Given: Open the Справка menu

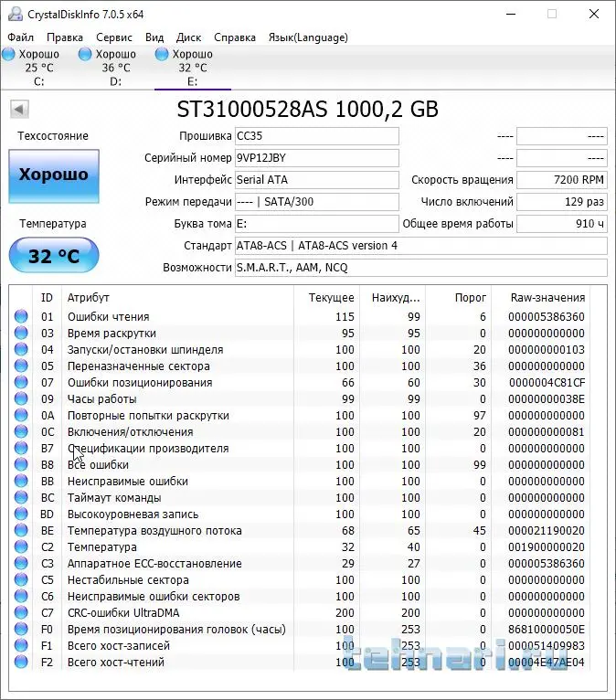Looking at the screenshot, I should [235, 37].
